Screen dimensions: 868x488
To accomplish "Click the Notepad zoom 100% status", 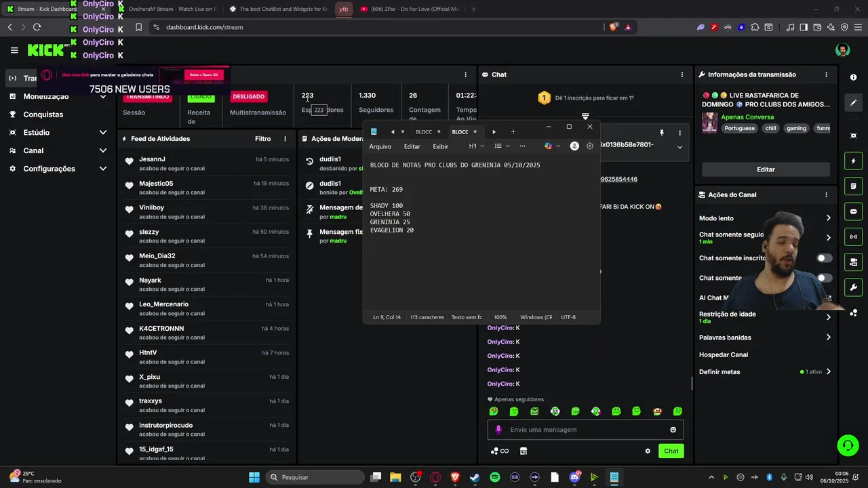I will coord(500,317).
